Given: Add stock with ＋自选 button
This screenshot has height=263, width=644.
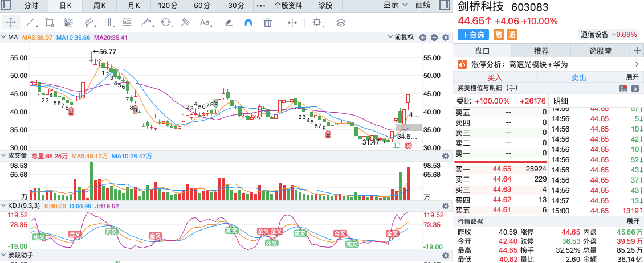Looking at the screenshot, I should click(x=473, y=35).
